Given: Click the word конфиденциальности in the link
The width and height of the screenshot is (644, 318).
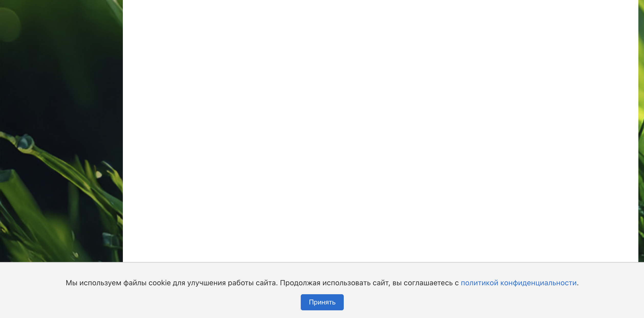Looking at the screenshot, I should [538, 283].
